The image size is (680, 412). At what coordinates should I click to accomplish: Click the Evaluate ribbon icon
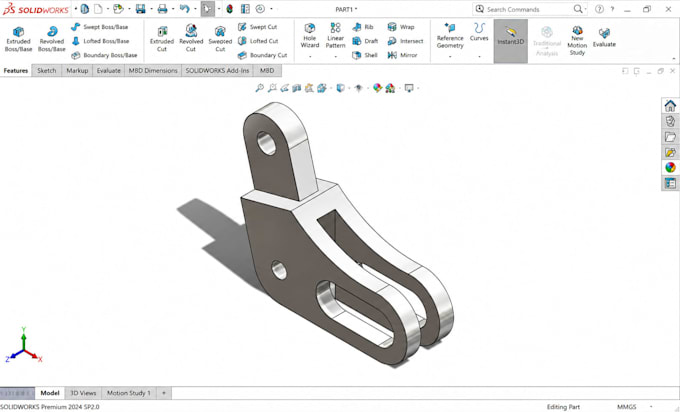click(x=604, y=38)
